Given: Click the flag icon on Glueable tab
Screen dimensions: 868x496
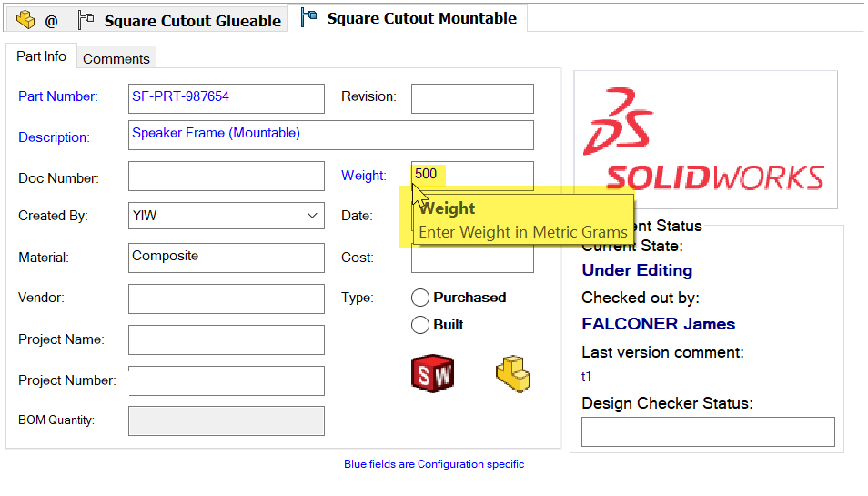Looking at the screenshot, I should (x=86, y=21).
